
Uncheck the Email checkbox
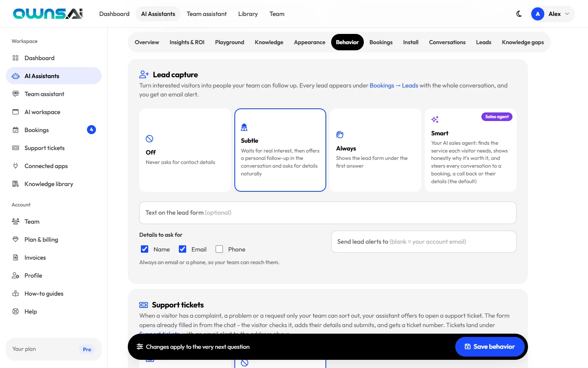pos(183,249)
